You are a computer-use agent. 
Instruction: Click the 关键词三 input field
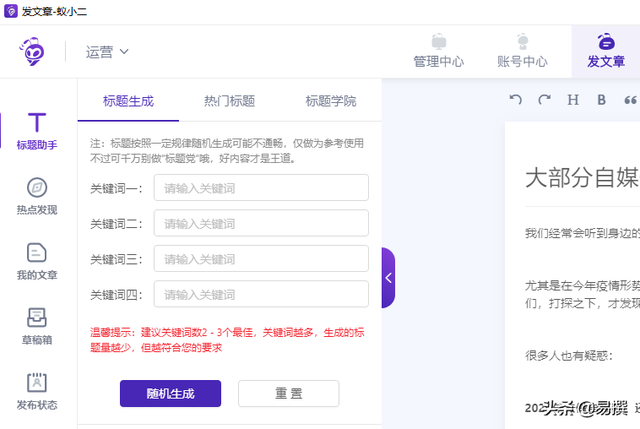point(261,259)
